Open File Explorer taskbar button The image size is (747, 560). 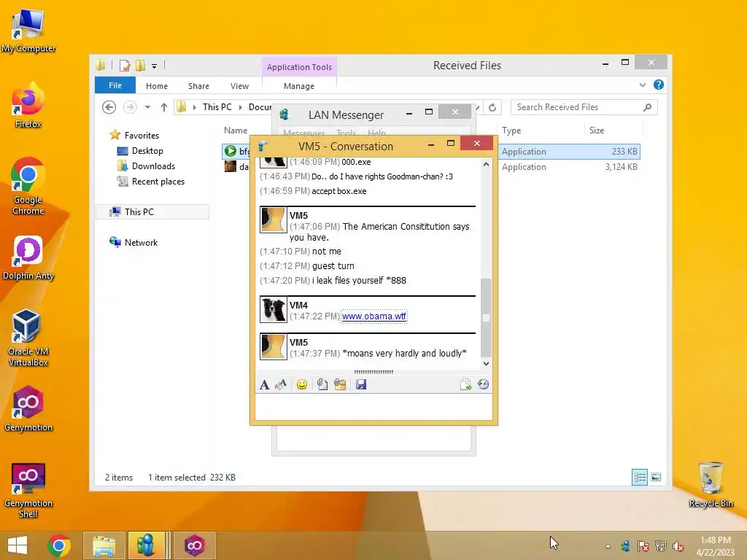tap(104, 545)
